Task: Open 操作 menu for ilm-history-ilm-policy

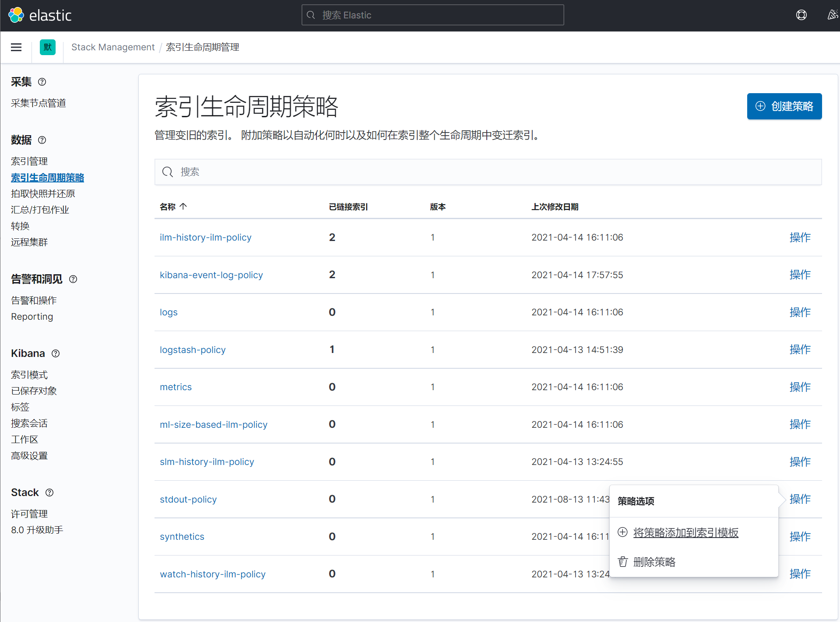Action: [x=800, y=238]
